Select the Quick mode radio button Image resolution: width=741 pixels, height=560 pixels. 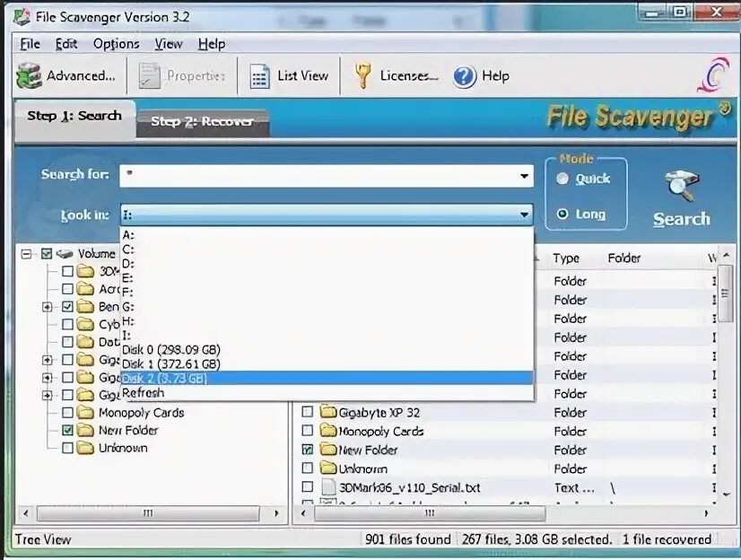pos(562,179)
